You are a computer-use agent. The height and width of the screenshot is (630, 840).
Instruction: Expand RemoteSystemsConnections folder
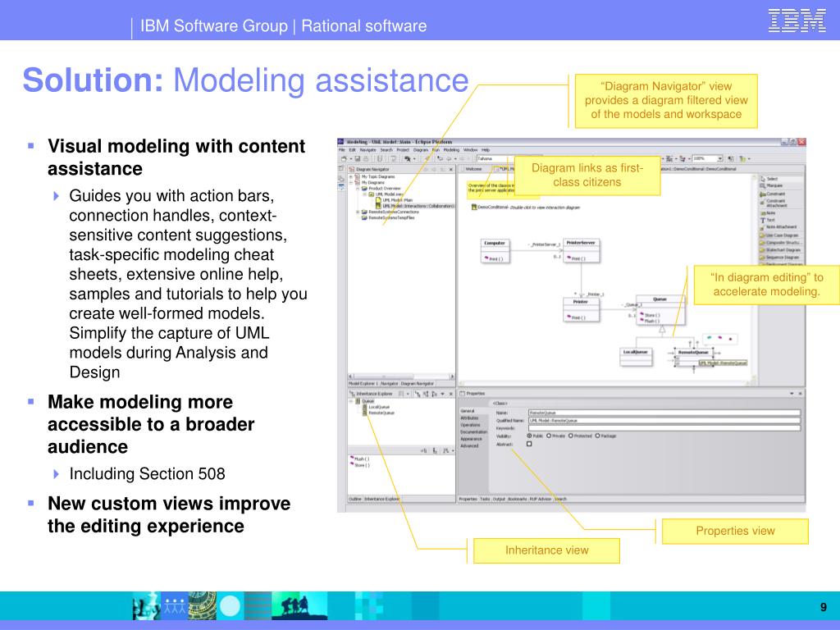358,212
